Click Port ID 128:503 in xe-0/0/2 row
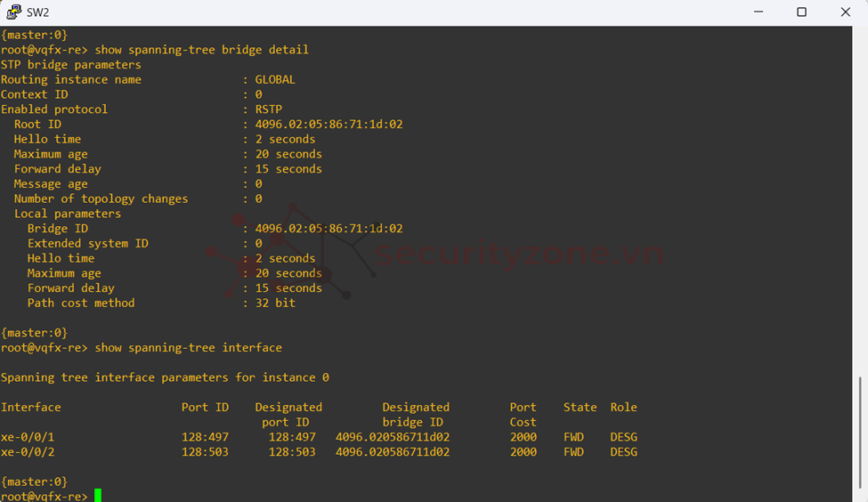Screen dimensions: 868x502 (x=205, y=452)
